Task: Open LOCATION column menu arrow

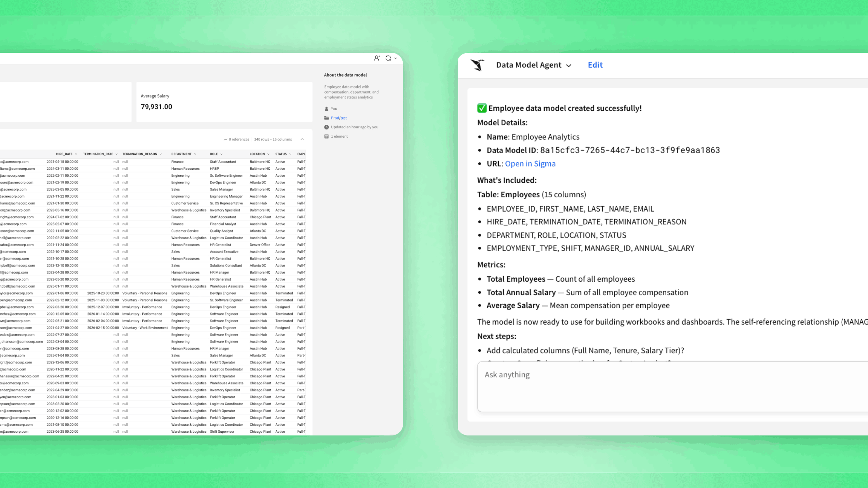Action: (269, 154)
